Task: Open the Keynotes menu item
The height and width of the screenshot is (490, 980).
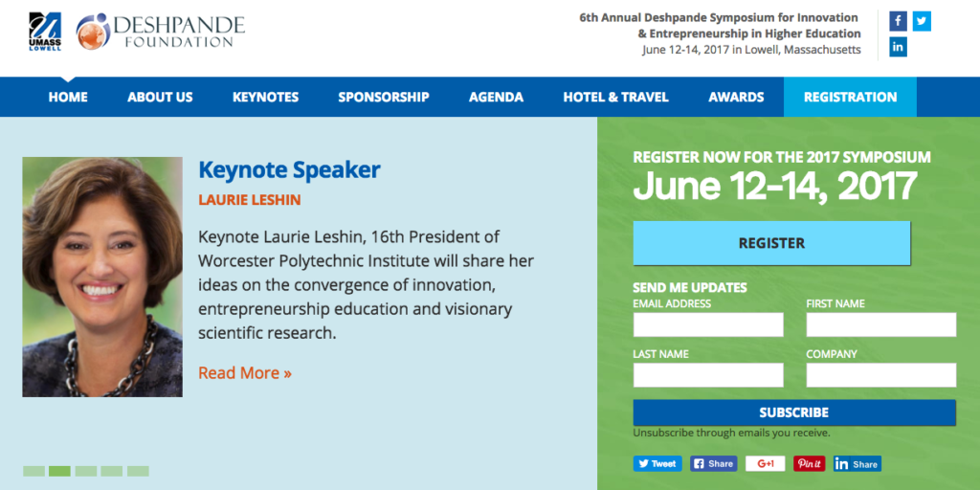Action: [x=266, y=97]
